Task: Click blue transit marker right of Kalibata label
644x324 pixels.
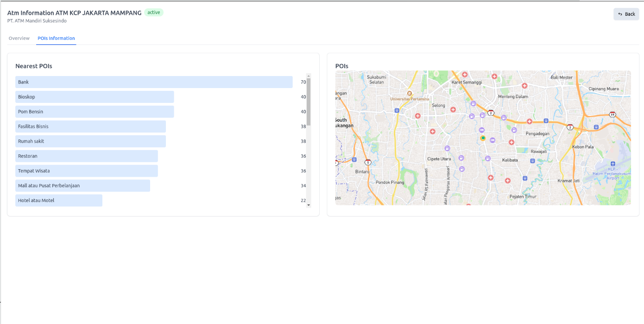Action: [532, 161]
